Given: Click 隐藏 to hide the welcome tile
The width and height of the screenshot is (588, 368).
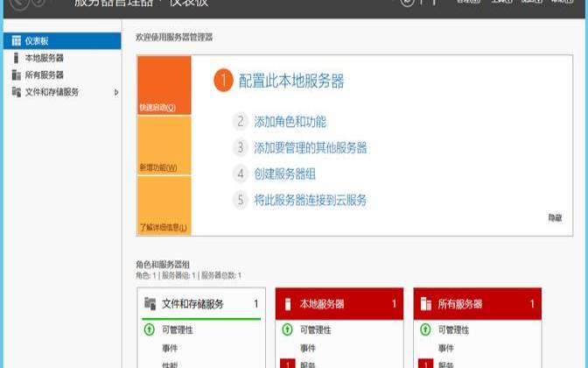Looking at the screenshot, I should coord(555,218).
